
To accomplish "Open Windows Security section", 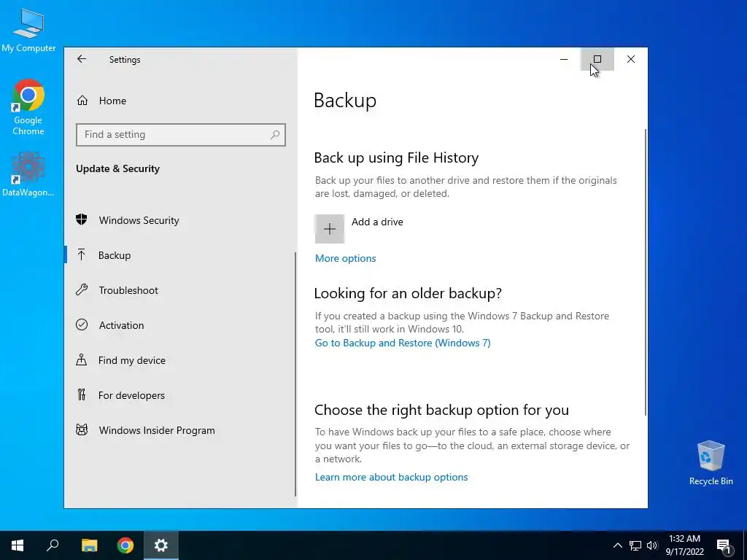I will (181, 220).
